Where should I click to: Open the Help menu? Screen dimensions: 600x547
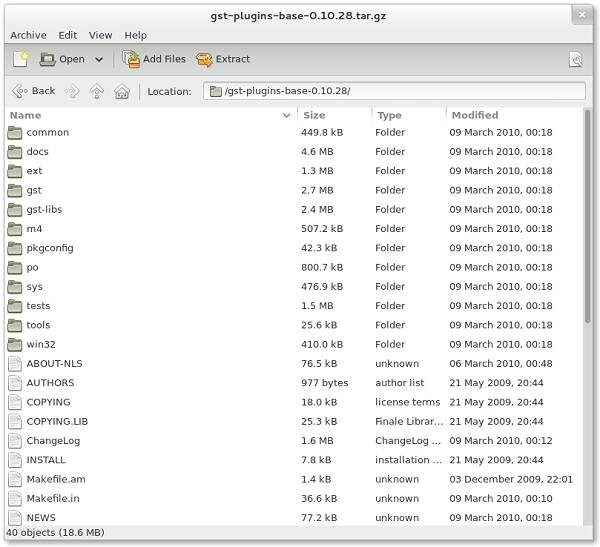135,35
